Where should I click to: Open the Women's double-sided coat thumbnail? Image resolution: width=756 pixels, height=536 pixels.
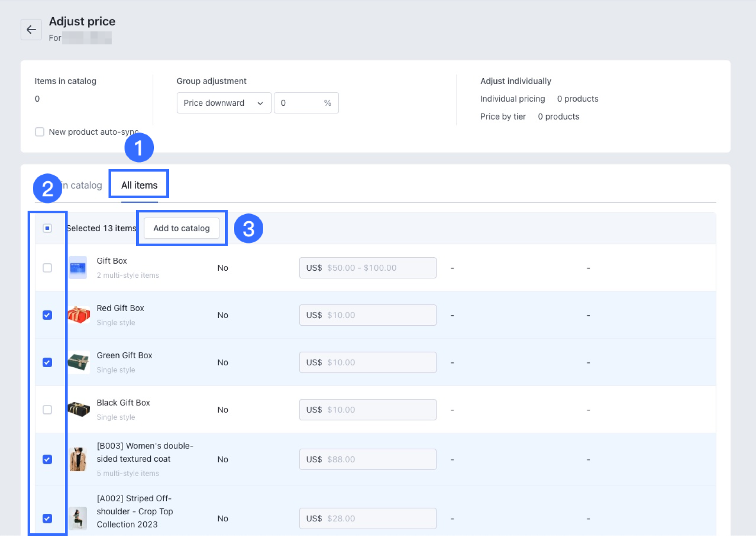click(78, 459)
